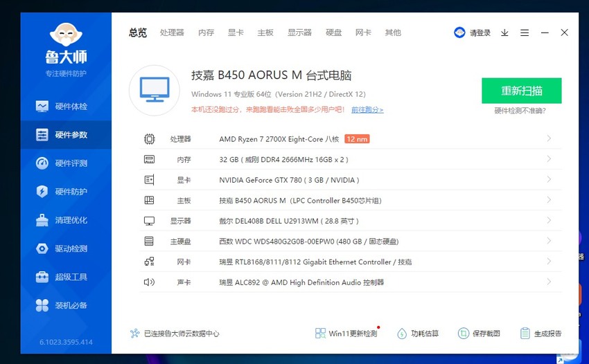Click the monitor icon in 显示器 row
Image resolution: width=589 pixels, height=364 pixels.
[149, 221]
